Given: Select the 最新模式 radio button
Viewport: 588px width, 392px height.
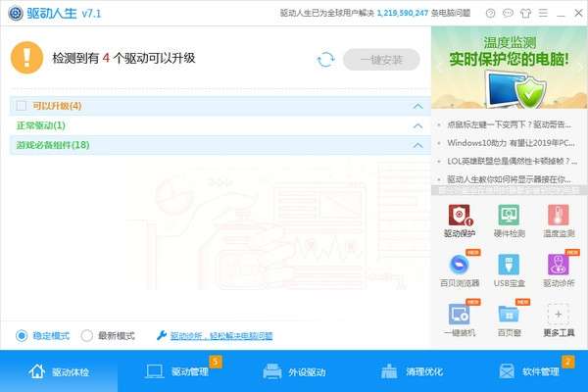Looking at the screenshot, I should (x=86, y=335).
